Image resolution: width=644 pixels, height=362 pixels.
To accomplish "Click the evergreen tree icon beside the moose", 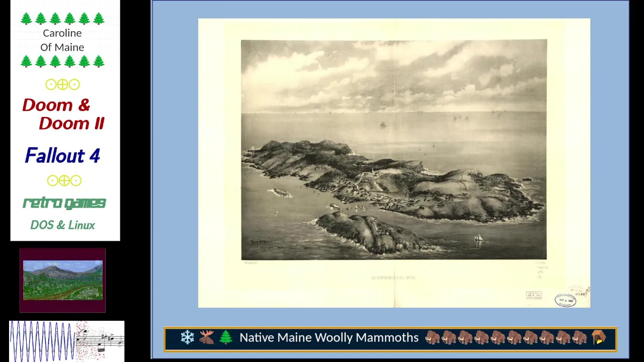I will (225, 337).
